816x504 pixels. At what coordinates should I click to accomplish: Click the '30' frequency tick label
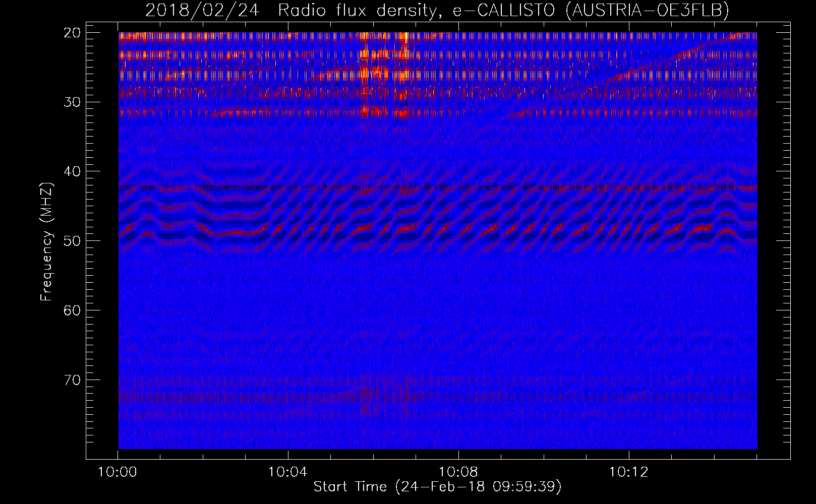tap(72, 102)
